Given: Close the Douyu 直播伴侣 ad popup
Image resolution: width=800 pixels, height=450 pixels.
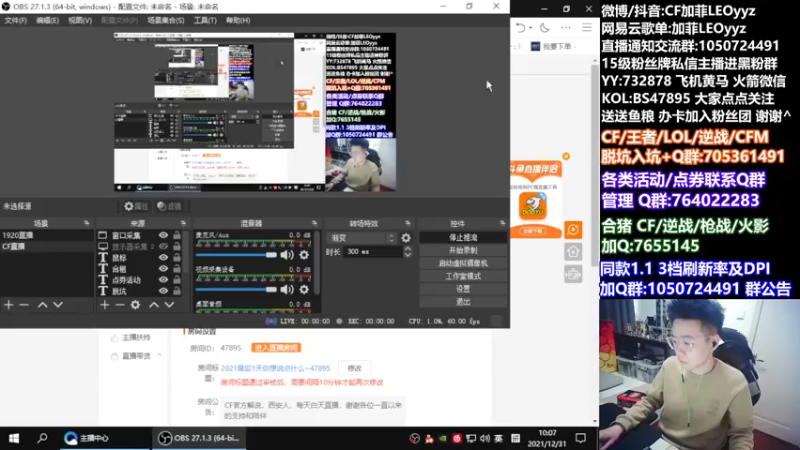Looking at the screenshot, I should [566, 157].
